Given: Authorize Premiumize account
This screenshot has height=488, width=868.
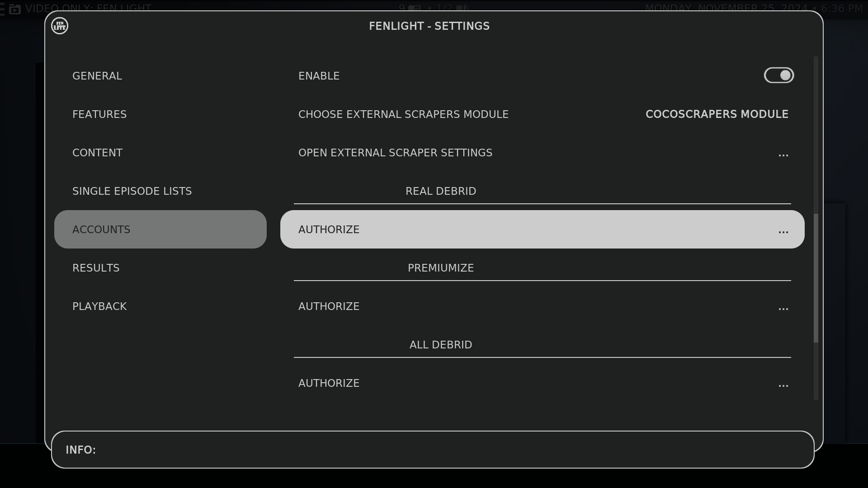Looking at the screenshot, I should click(542, 306).
